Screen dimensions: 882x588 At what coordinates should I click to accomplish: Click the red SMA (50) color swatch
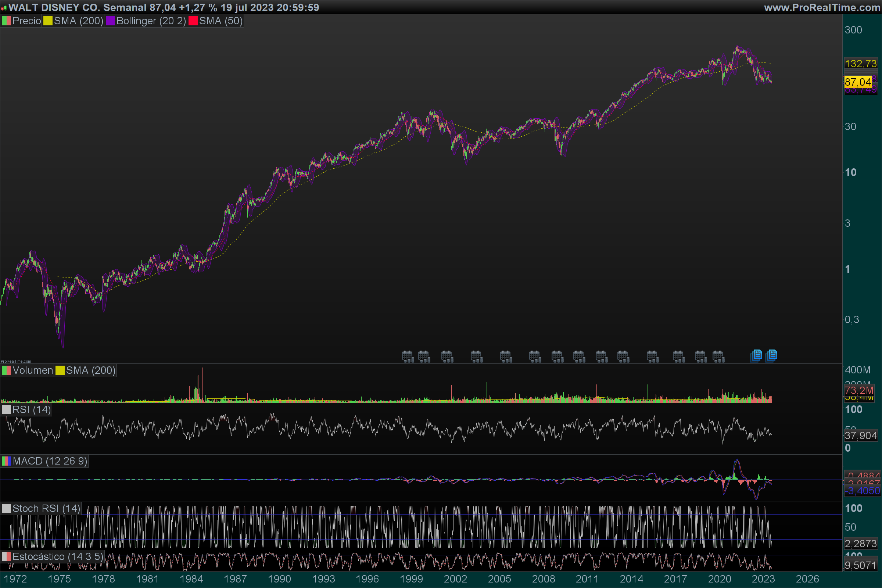coord(193,21)
